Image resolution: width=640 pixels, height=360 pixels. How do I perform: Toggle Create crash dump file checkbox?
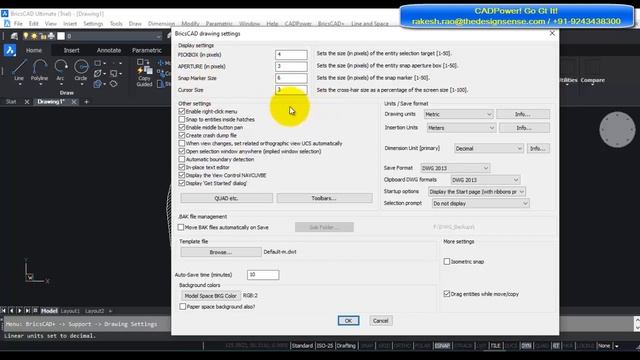182,135
